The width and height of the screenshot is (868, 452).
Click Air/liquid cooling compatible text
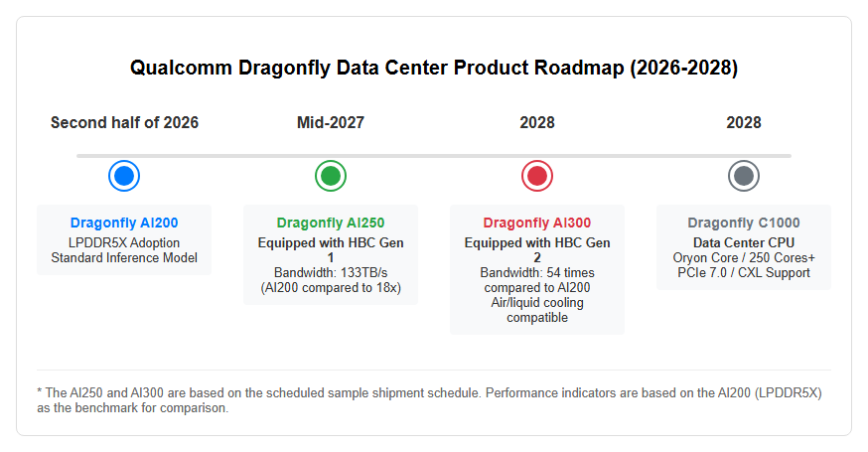537,310
